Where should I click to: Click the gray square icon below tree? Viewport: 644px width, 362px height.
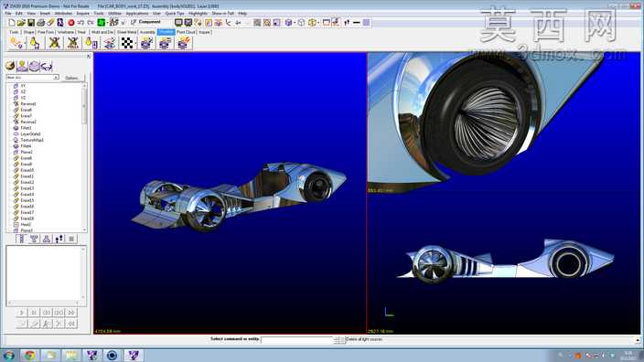71,239
